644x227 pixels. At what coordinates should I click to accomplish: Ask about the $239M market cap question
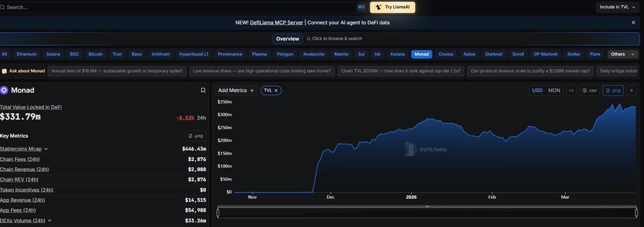(530, 71)
